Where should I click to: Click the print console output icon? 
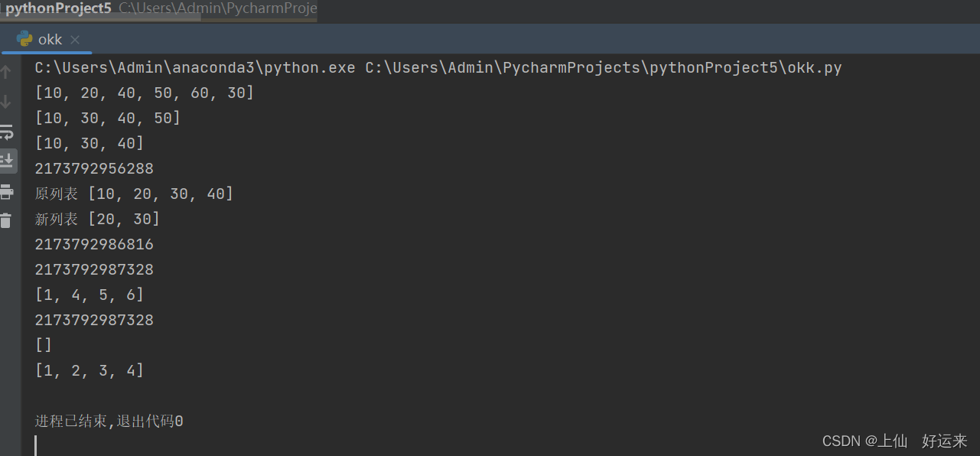(8, 192)
